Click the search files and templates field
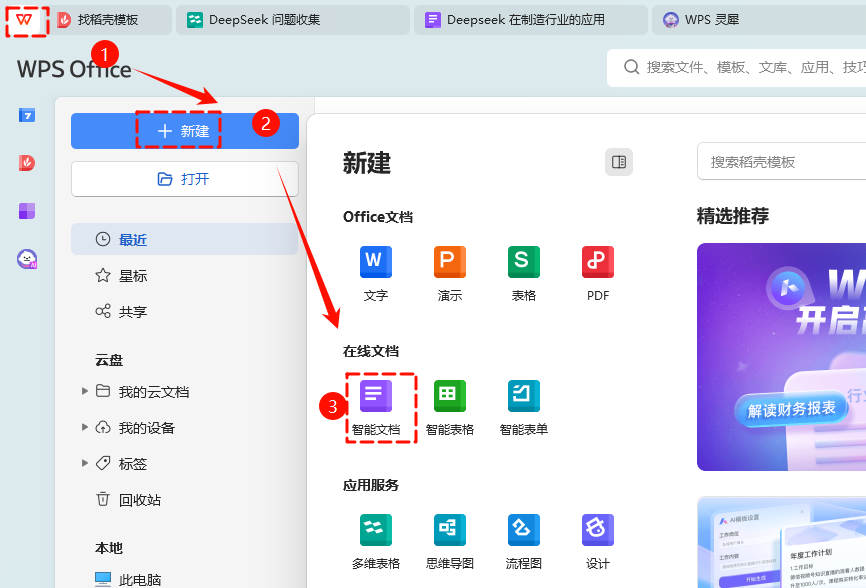This screenshot has height=588, width=866. 737,67
